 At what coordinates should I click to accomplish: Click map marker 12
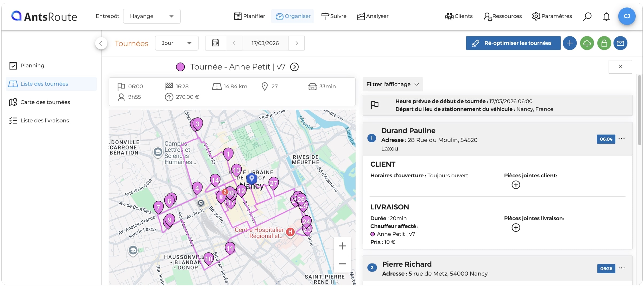tap(241, 191)
